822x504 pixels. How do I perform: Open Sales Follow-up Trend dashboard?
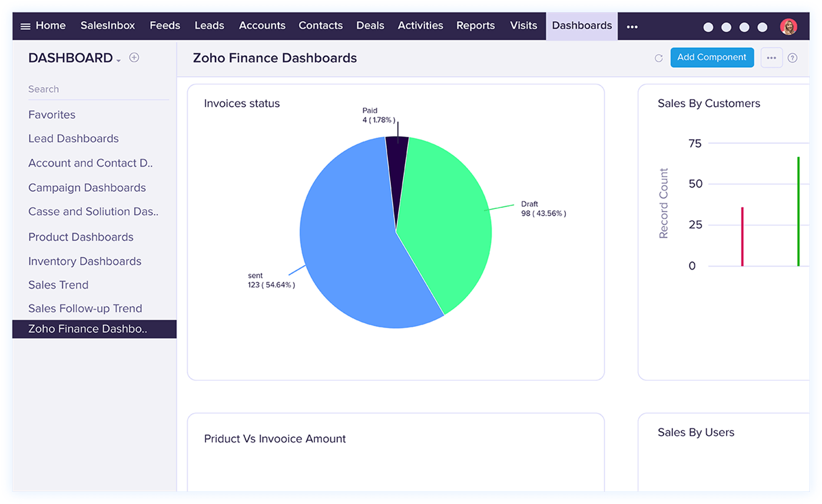tap(85, 309)
